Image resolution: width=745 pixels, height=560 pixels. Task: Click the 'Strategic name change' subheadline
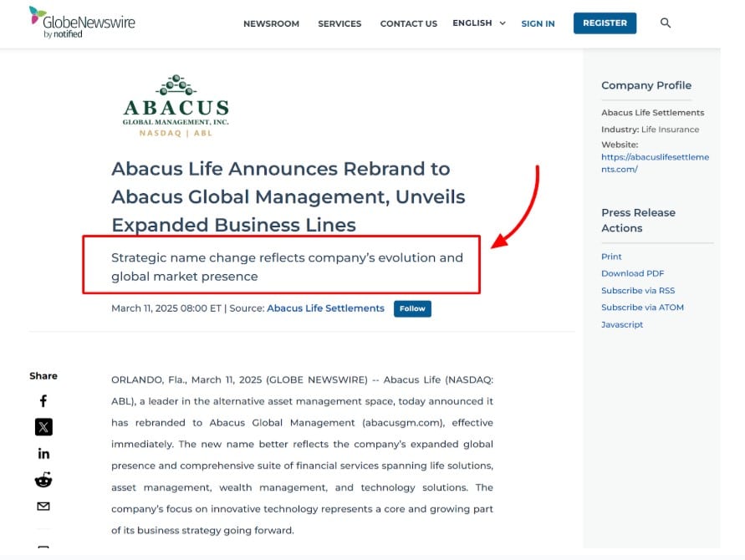[287, 267]
